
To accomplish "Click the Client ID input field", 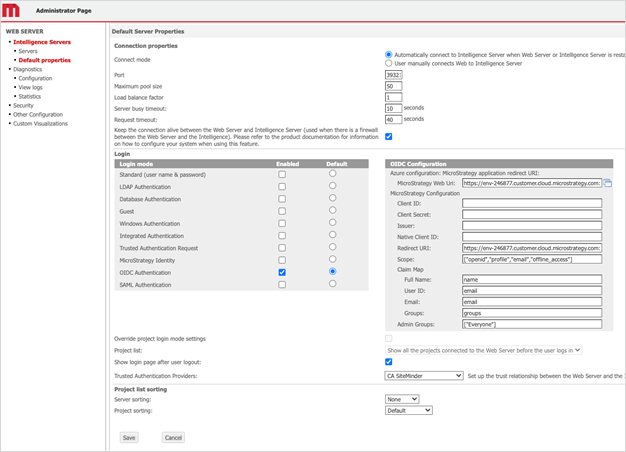I will [x=531, y=203].
